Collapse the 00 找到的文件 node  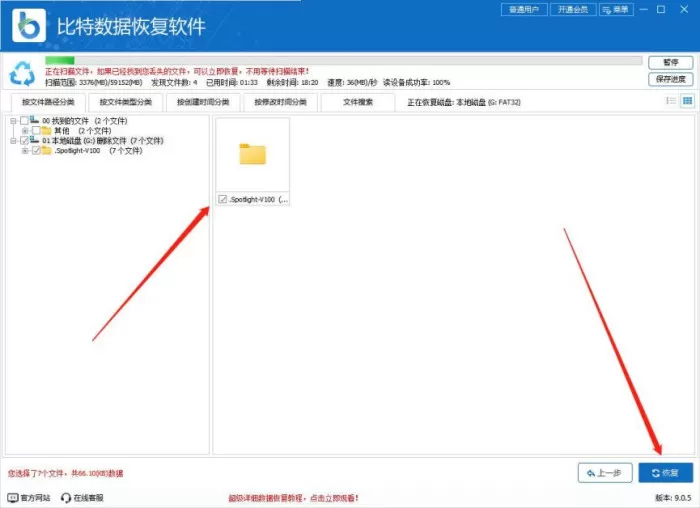coord(13,121)
